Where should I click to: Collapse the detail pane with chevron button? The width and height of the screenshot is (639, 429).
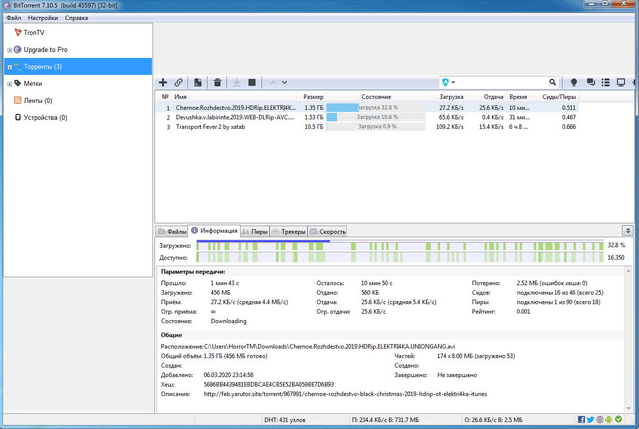[x=628, y=231]
